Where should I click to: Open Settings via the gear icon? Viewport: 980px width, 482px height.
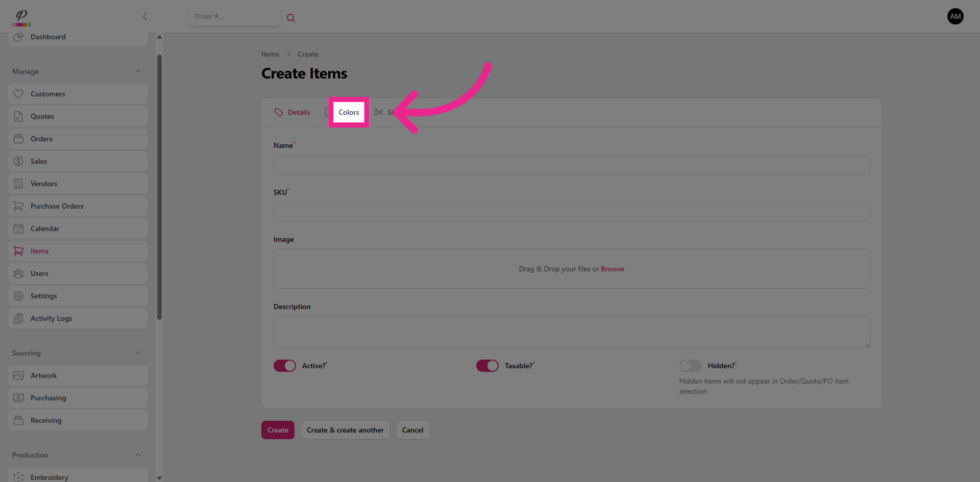click(18, 296)
